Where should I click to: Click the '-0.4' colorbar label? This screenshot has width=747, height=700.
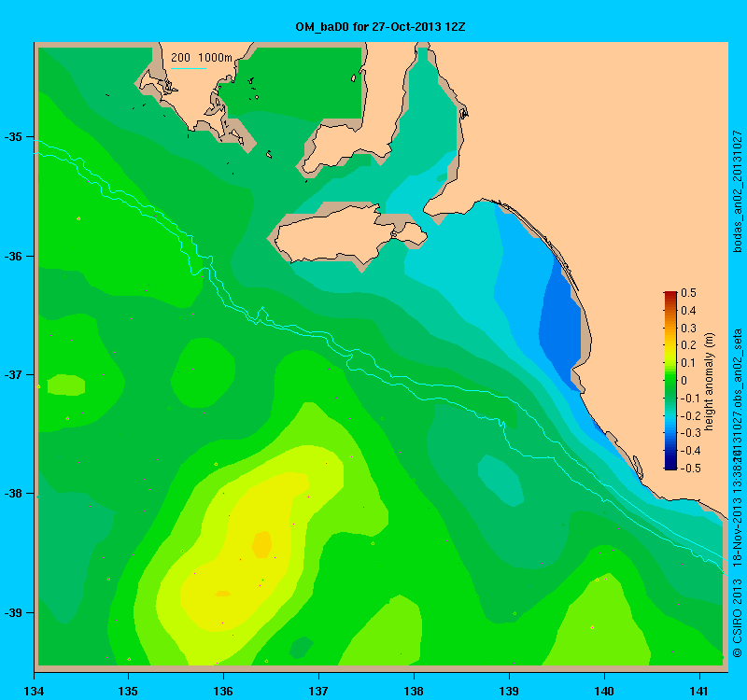coord(689,451)
